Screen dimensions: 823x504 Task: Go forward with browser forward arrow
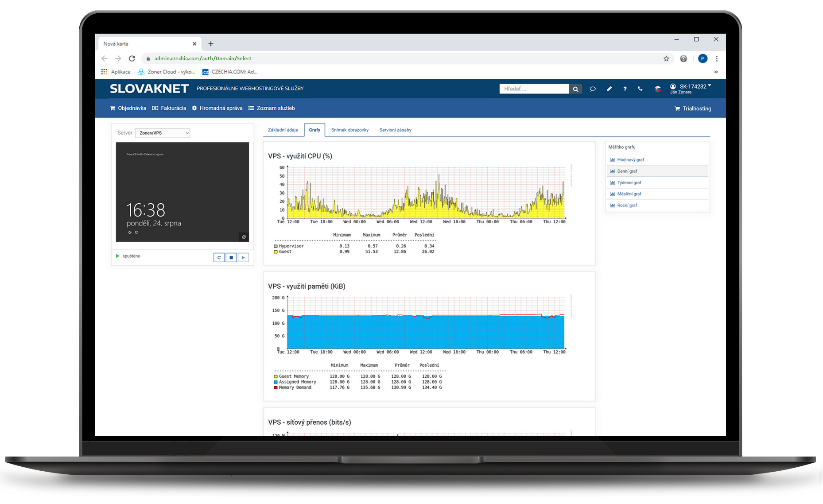pyautogui.click(x=118, y=58)
